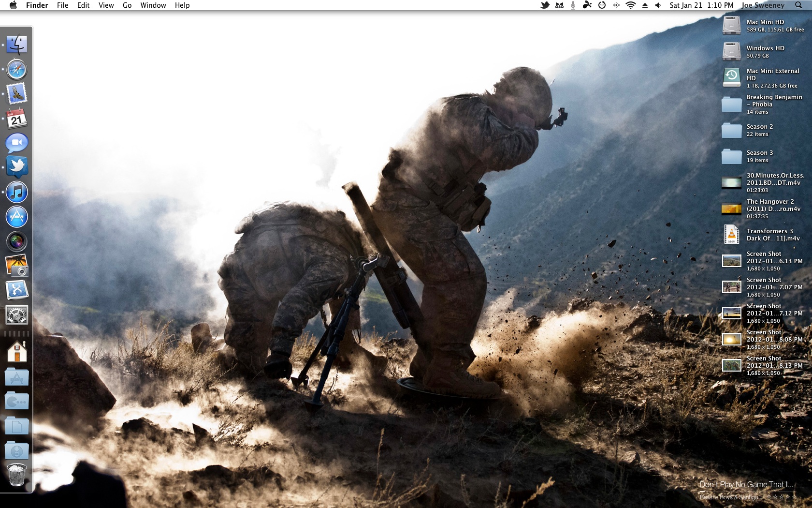The height and width of the screenshot is (508, 812).
Task: Select The Hangover 2 movie file
Action: click(x=731, y=209)
